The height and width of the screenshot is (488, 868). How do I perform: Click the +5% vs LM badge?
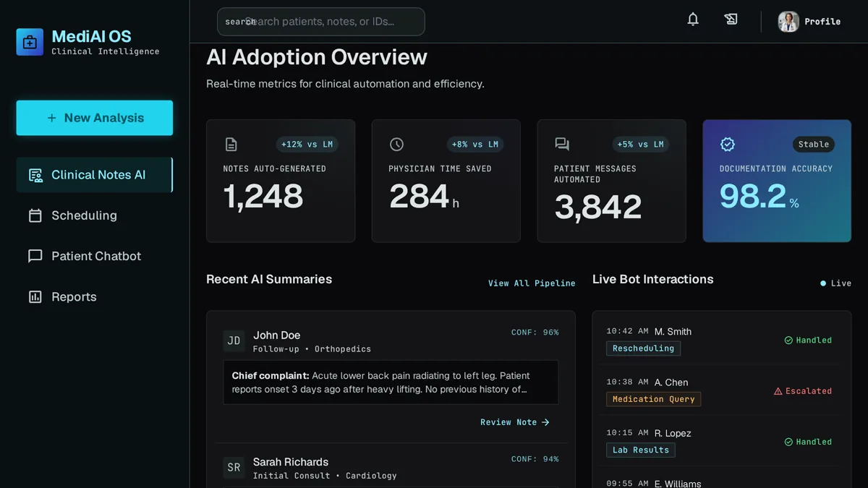tap(640, 145)
